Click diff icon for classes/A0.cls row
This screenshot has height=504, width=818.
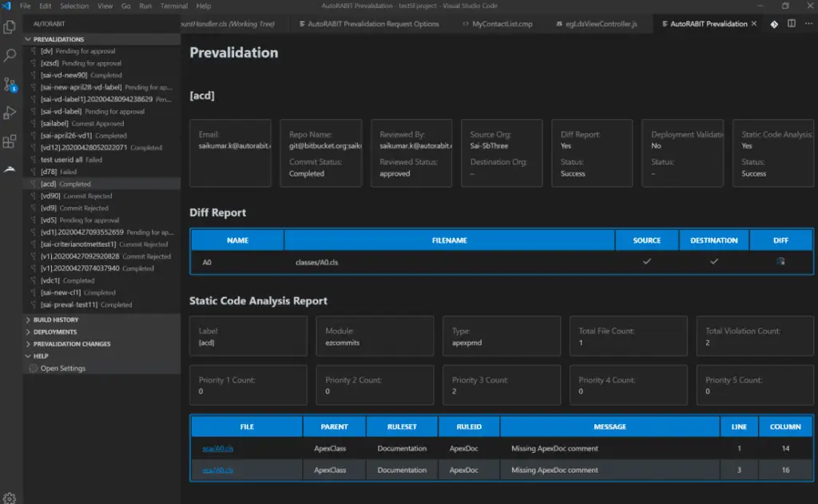pos(780,261)
